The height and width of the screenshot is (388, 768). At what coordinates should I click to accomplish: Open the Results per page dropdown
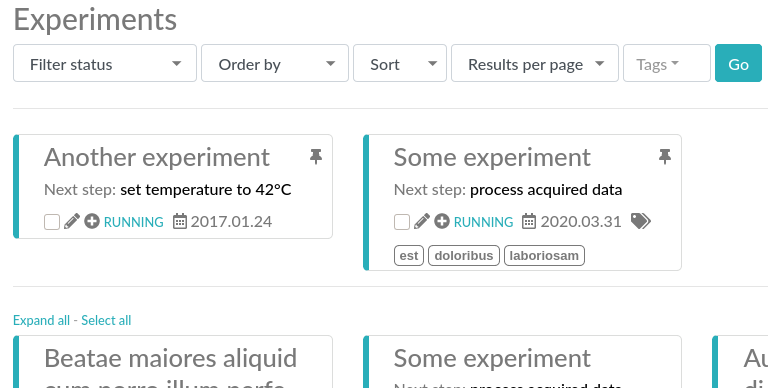[x=535, y=63]
